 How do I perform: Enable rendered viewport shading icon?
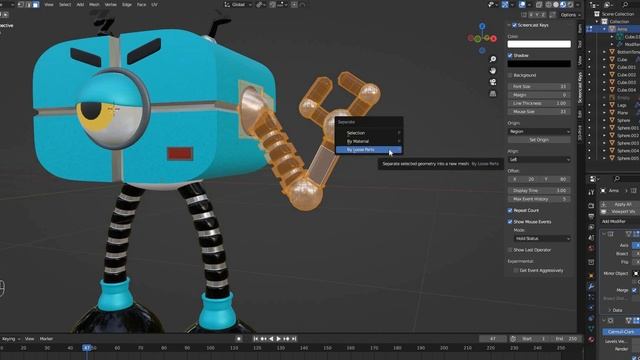click(570, 4)
